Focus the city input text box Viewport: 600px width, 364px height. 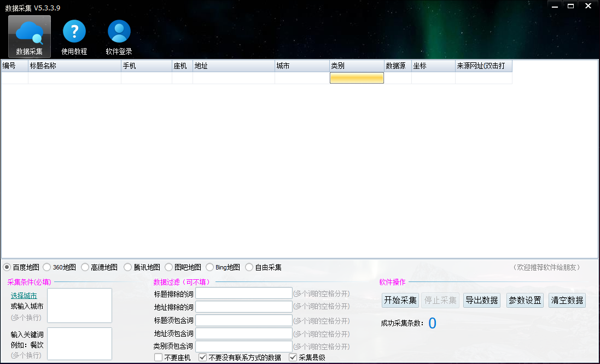click(x=80, y=306)
